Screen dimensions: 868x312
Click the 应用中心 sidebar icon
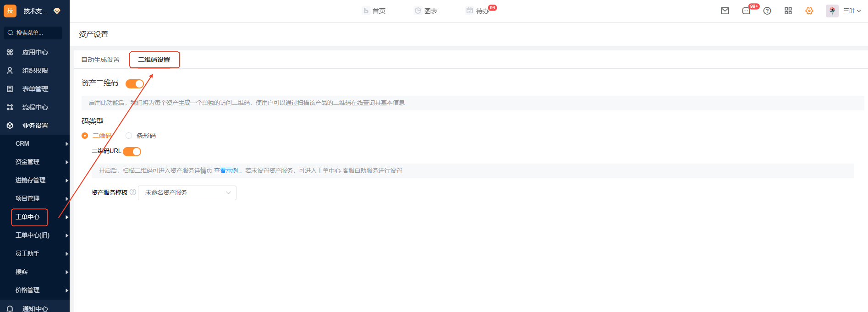10,52
